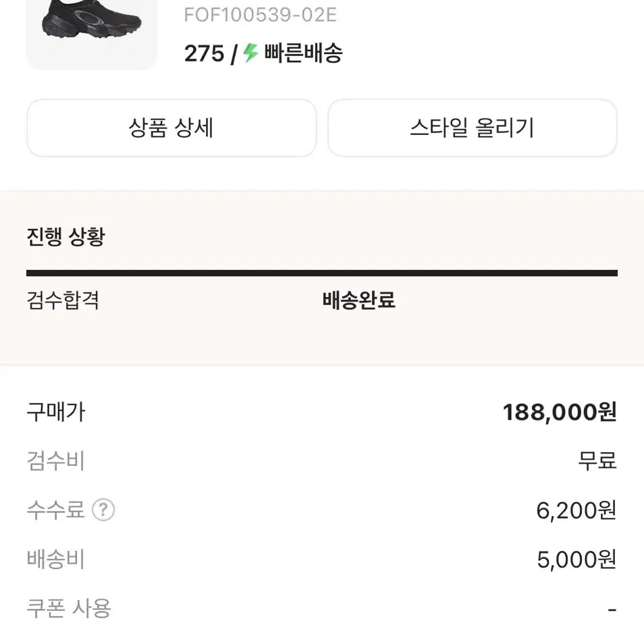Click the size 275 text
This screenshot has width=644, height=644.
click(x=204, y=53)
